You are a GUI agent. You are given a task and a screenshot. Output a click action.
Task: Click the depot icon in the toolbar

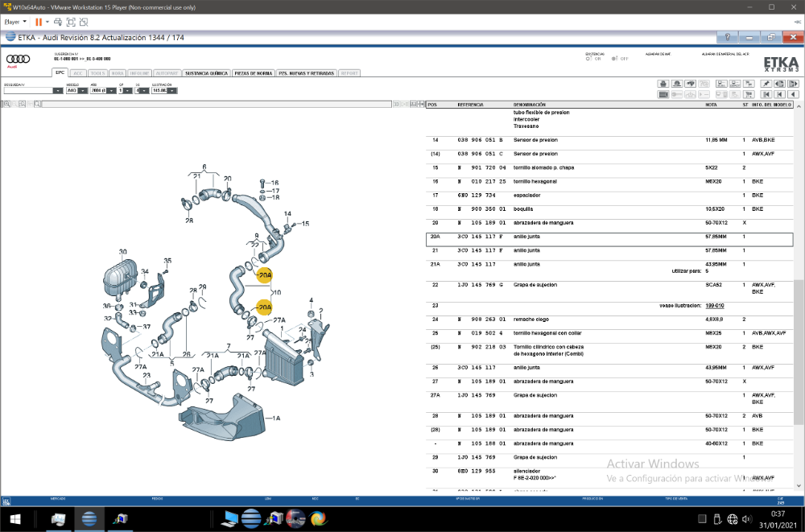(x=735, y=84)
